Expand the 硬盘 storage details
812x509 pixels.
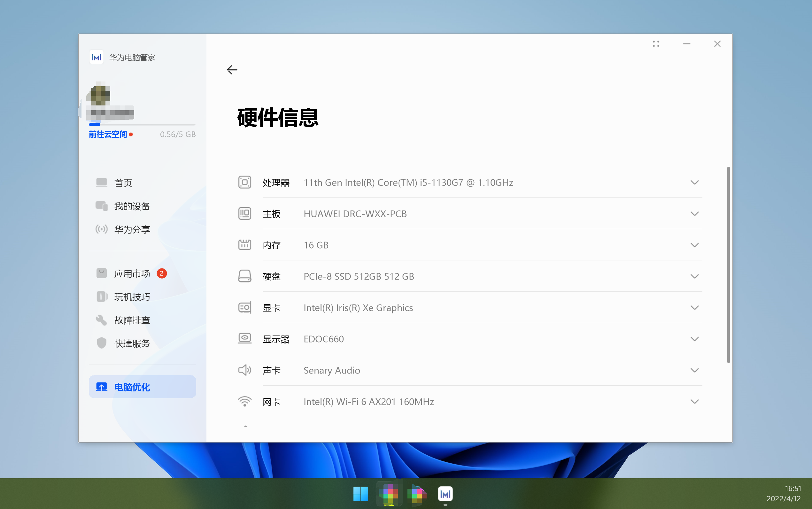coord(694,276)
